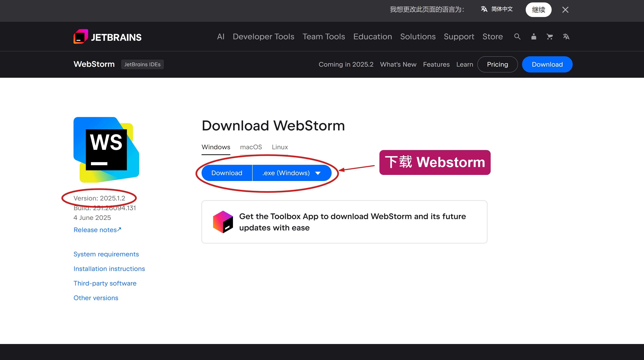Click the language translate icon in navbar
The height and width of the screenshot is (360, 644).
click(566, 37)
